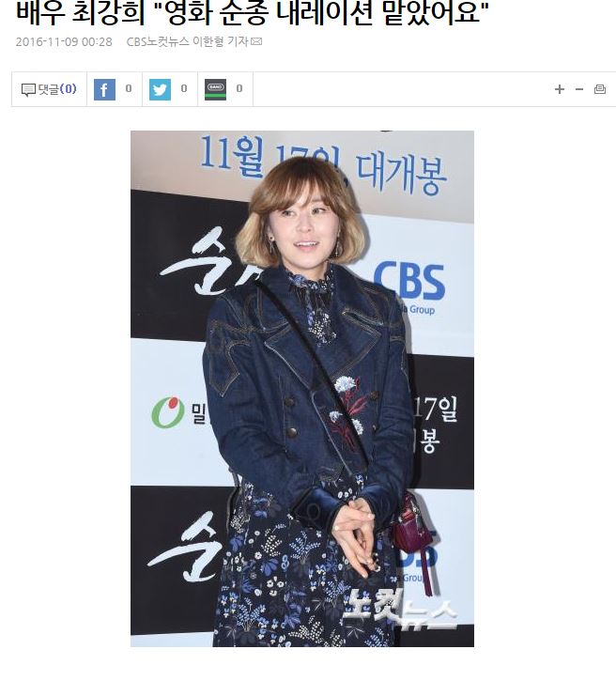
Task: Share the article on BAND
Action: [x=215, y=89]
